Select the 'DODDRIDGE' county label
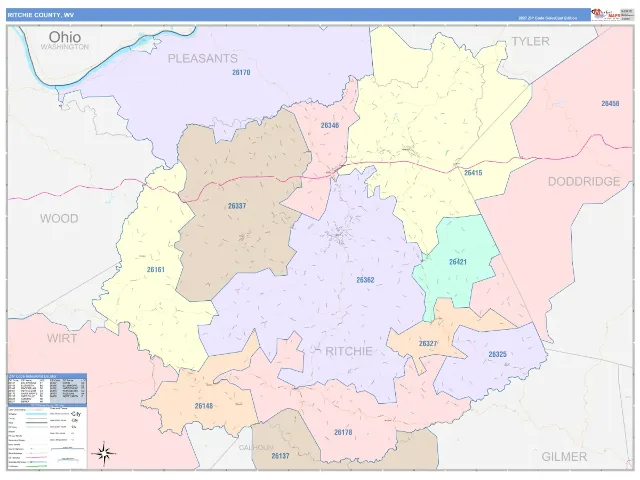 pos(584,182)
